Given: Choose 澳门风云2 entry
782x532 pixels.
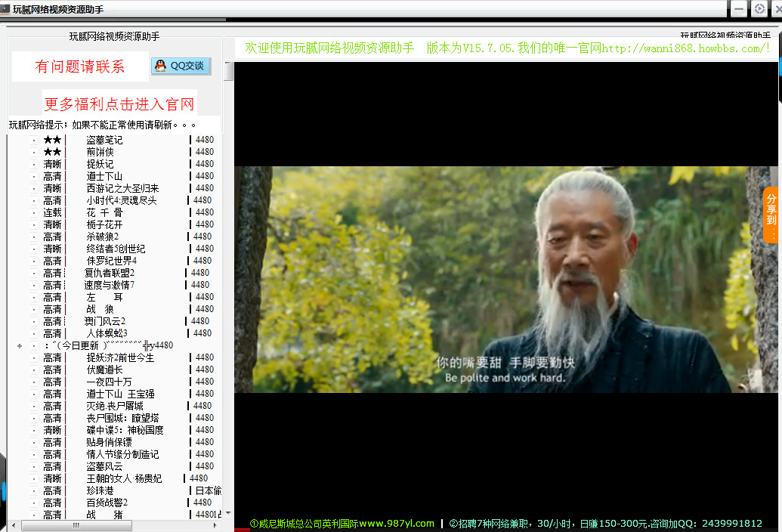Looking at the screenshot, I should tap(105, 321).
